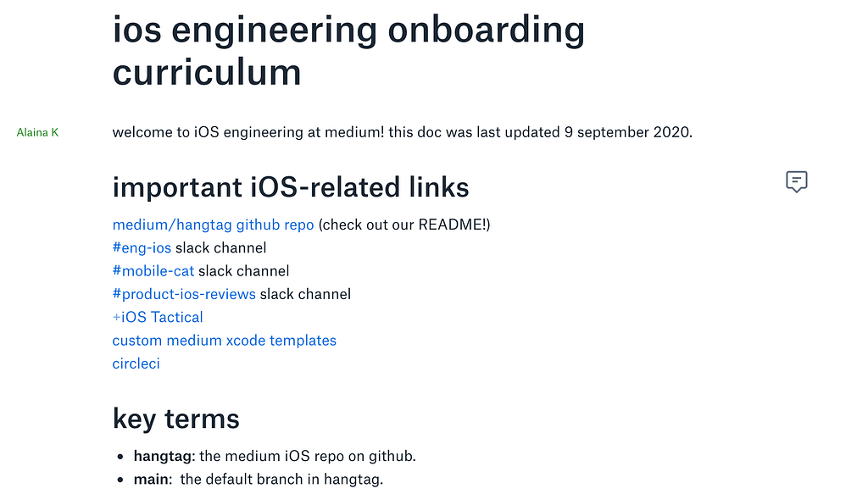
Task: Click 'the default branch in hangtag' text
Action: (x=280, y=479)
